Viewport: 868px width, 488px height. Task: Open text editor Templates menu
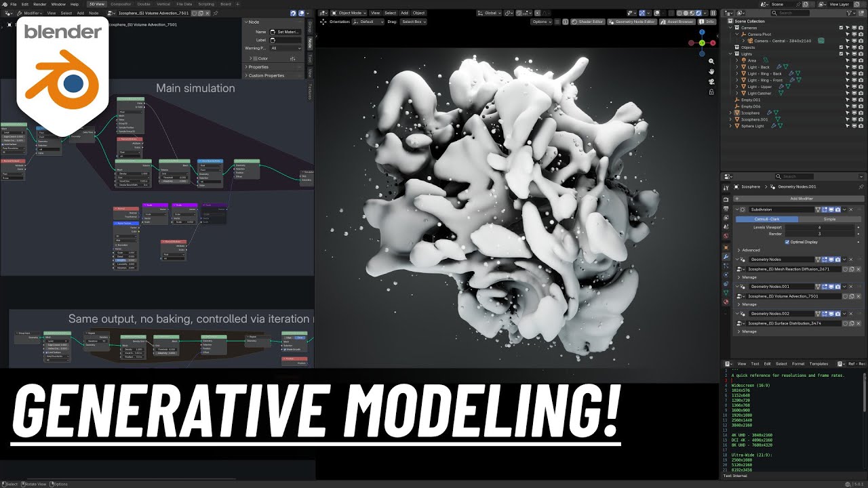click(818, 364)
